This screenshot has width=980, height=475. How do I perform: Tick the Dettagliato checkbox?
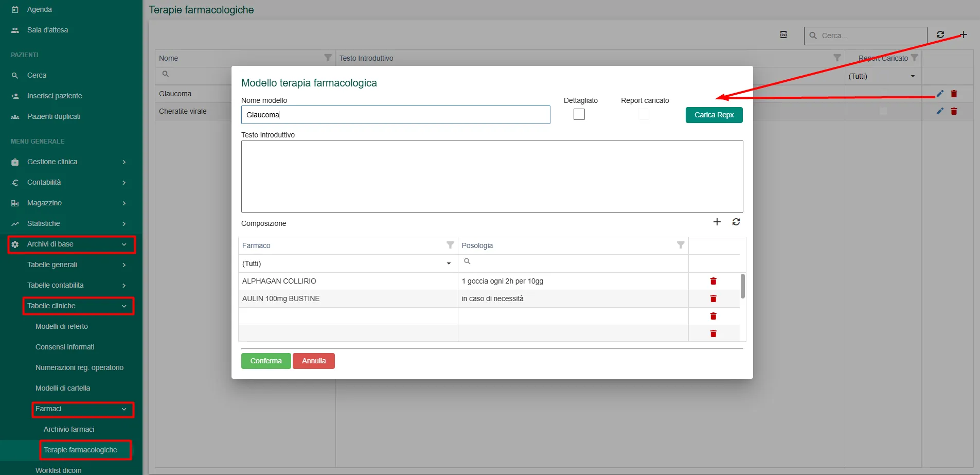point(579,114)
